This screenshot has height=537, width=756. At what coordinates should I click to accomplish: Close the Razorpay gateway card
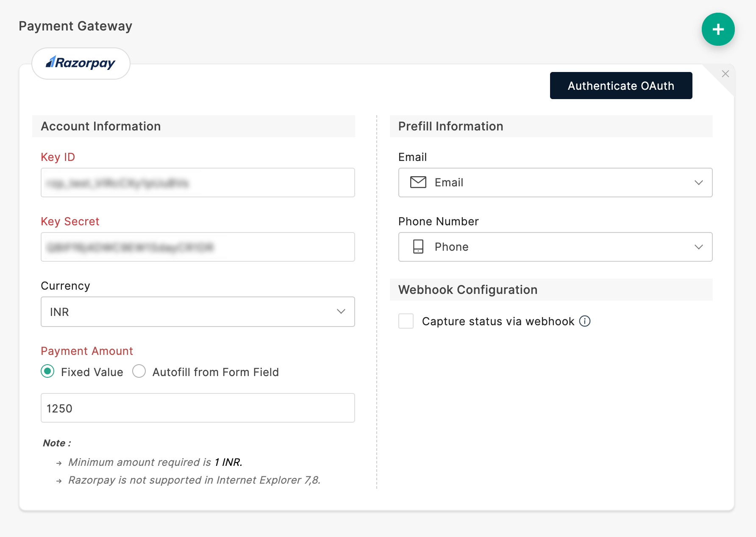(x=725, y=74)
